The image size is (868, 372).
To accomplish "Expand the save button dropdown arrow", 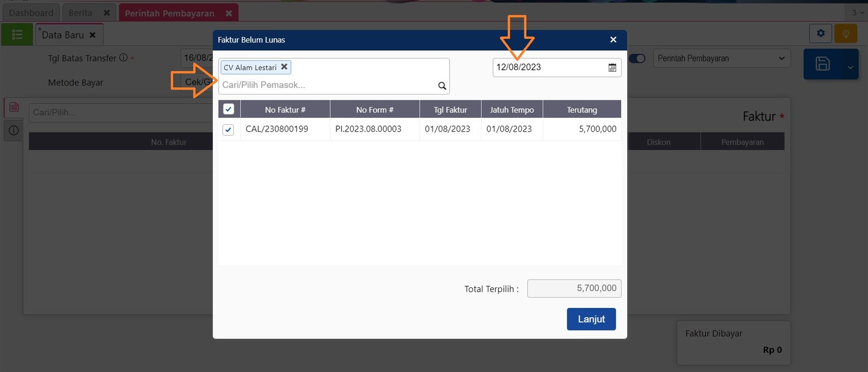I will [850, 67].
